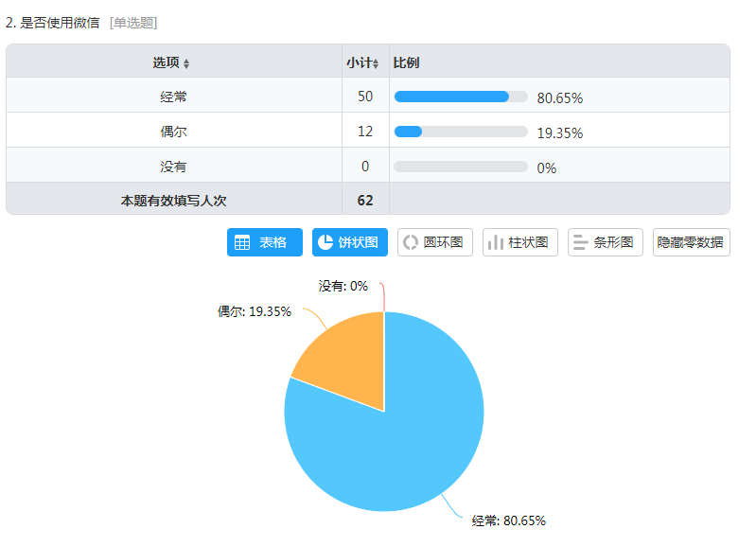756x547 pixels.
Task: Click the subtotal value 12
Action: tap(365, 132)
